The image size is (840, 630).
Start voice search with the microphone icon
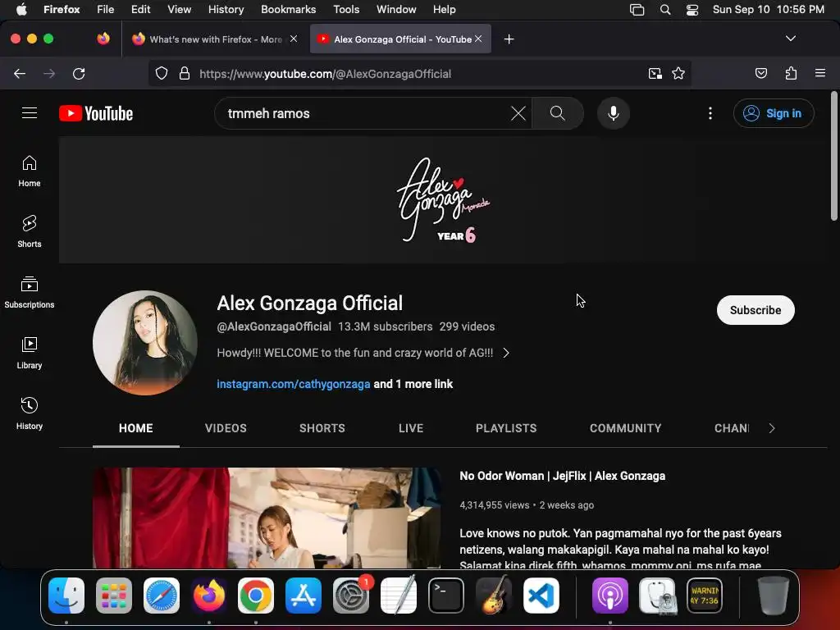pos(614,113)
